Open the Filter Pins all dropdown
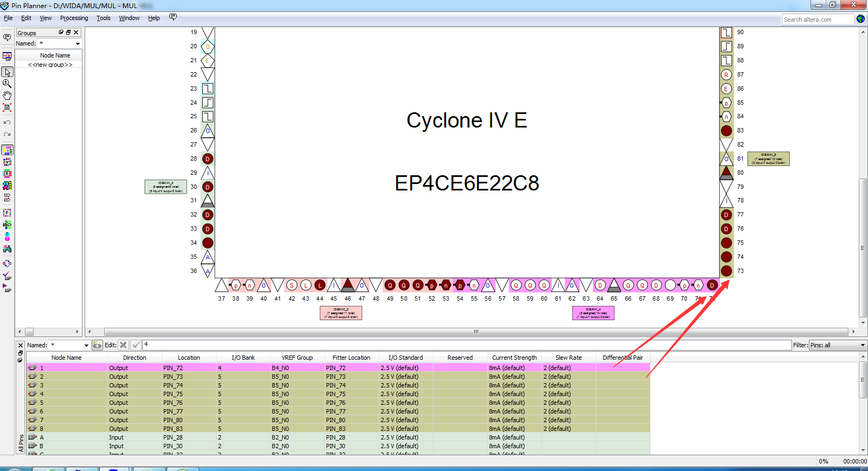The image size is (868, 471). click(x=863, y=345)
